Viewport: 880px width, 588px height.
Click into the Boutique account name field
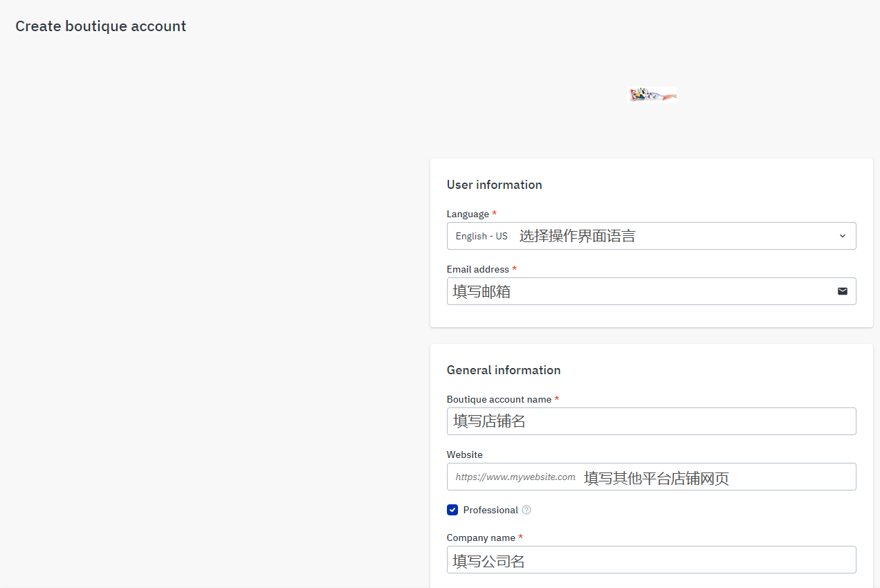[x=650, y=421]
